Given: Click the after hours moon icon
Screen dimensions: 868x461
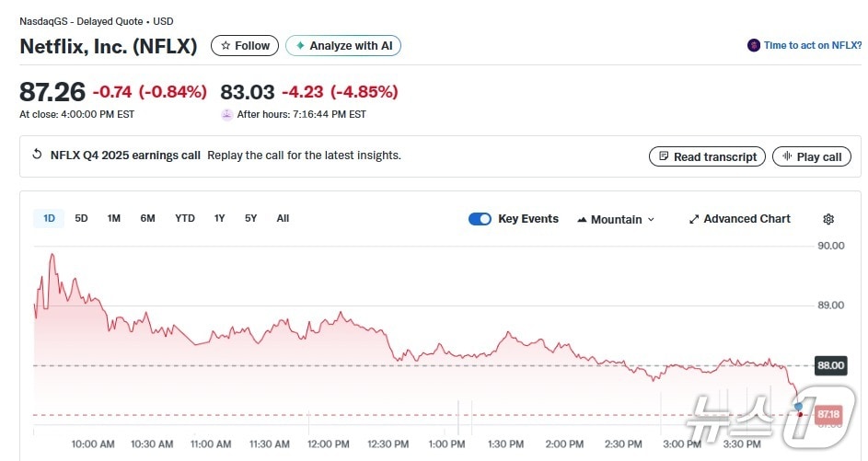Looking at the screenshot, I should [227, 115].
